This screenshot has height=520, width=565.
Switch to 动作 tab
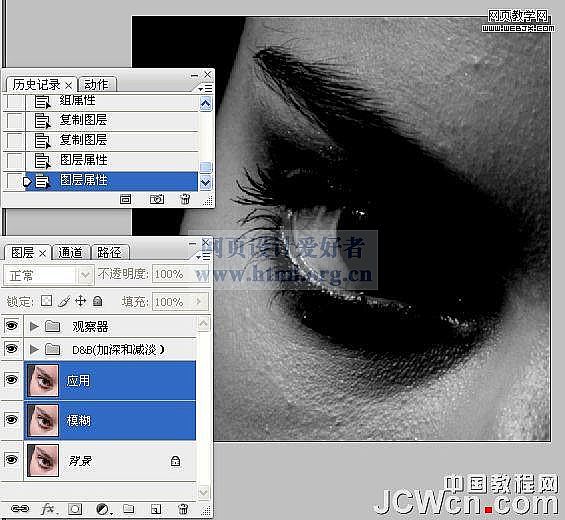coord(96,85)
